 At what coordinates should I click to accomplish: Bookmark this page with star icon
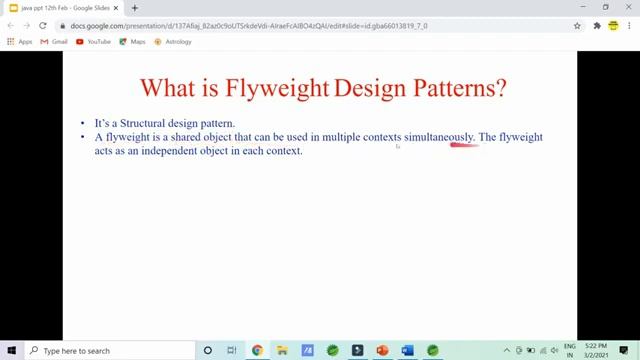pyautogui.click(x=577, y=26)
